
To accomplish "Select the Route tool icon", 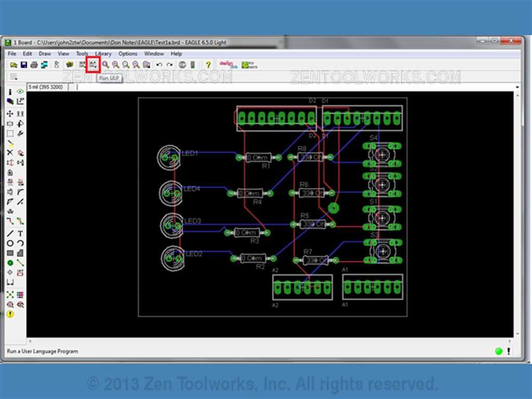I will [10, 221].
